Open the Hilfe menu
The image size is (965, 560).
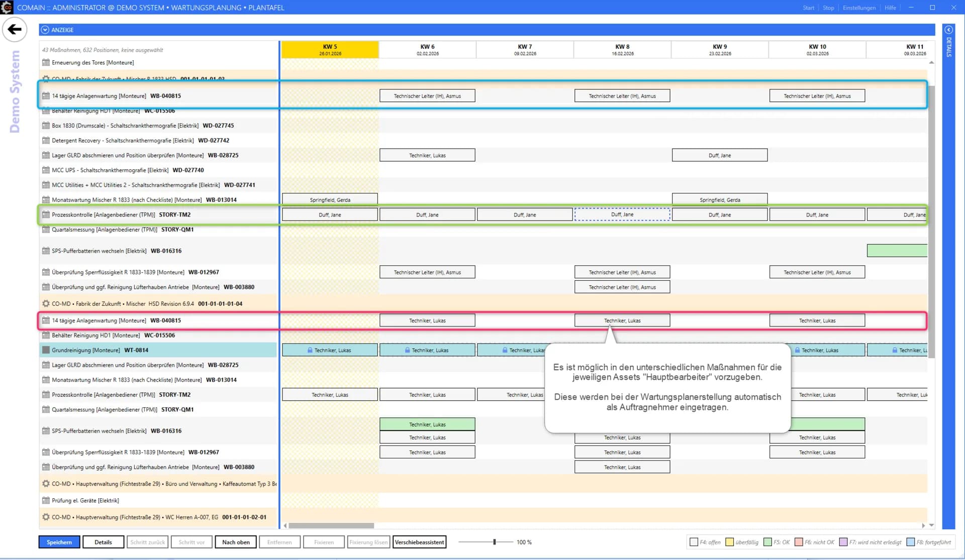pyautogui.click(x=890, y=8)
